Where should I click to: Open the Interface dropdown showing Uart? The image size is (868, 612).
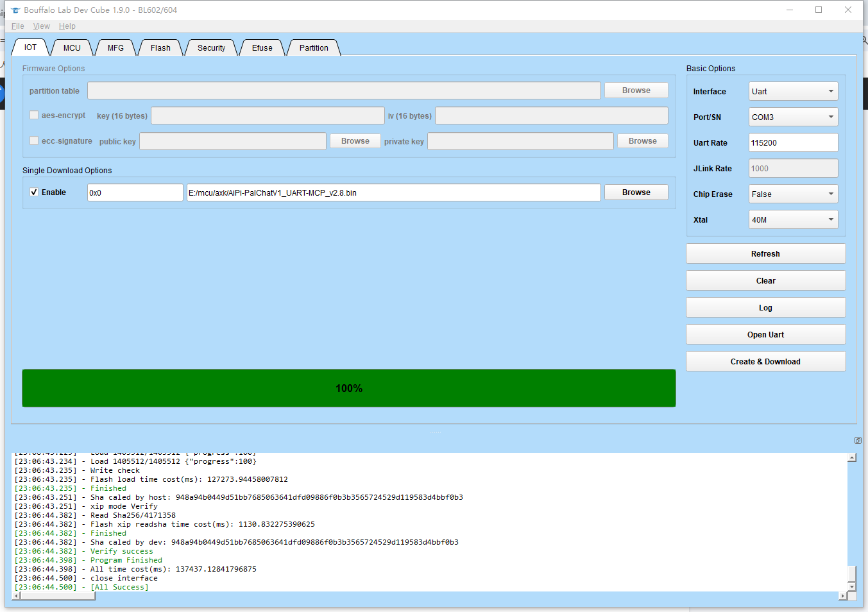[x=793, y=92]
